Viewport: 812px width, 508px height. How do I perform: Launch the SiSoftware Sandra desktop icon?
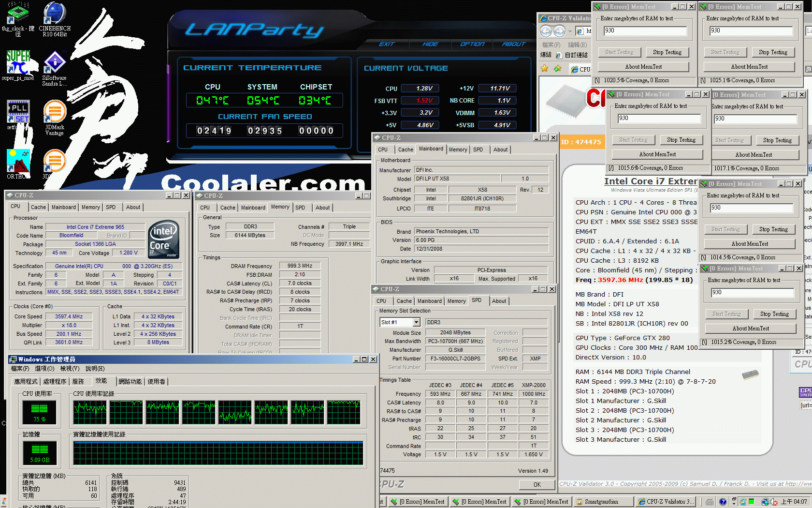point(55,68)
